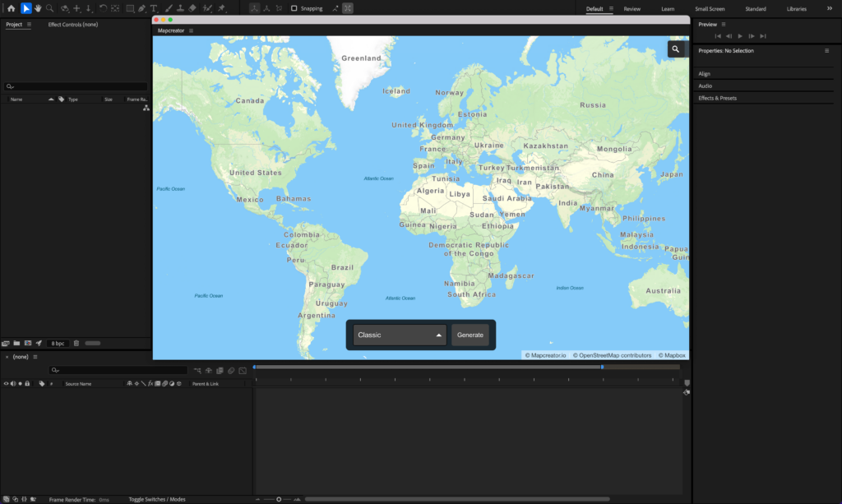This screenshot has width=842, height=504.
Task: Expand the Effects & Presets panel
Action: click(717, 98)
